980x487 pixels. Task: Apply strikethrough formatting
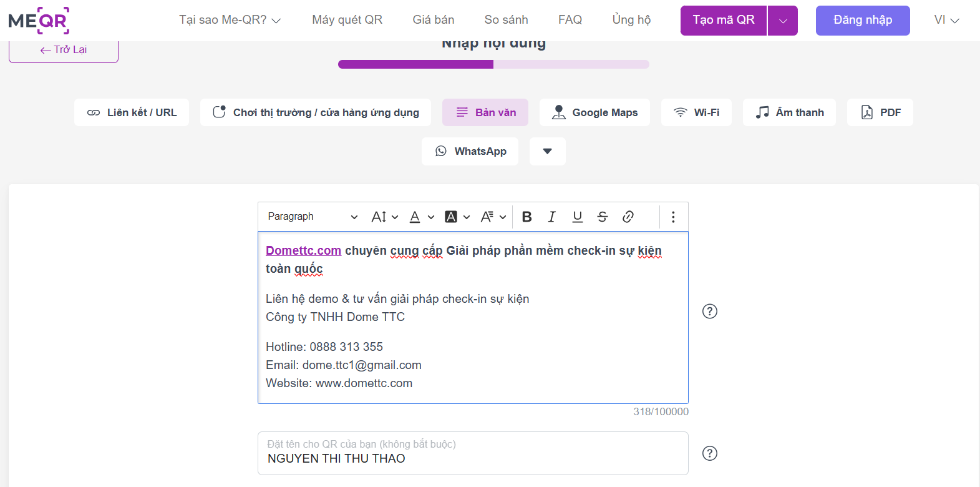[x=602, y=217]
